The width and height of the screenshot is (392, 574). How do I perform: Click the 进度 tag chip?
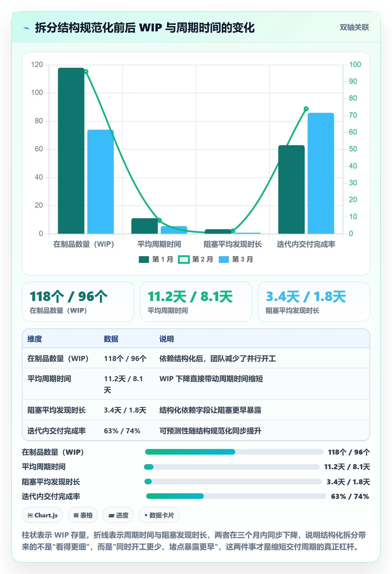click(118, 515)
